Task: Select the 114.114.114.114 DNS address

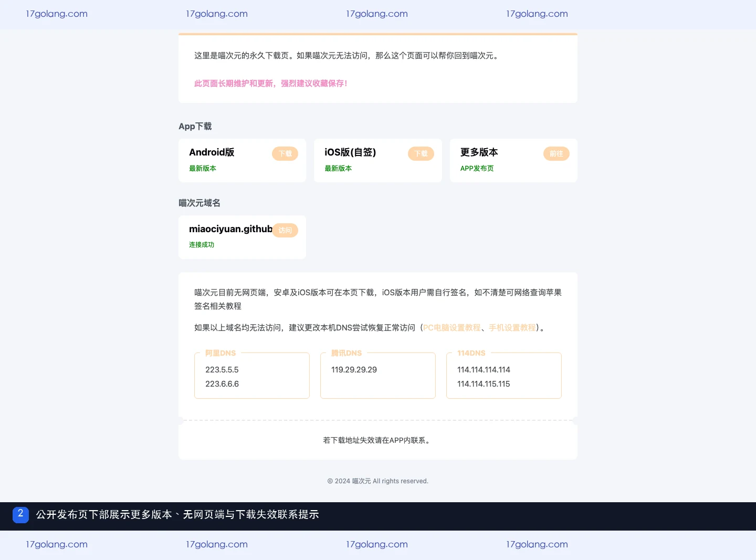Action: point(484,370)
